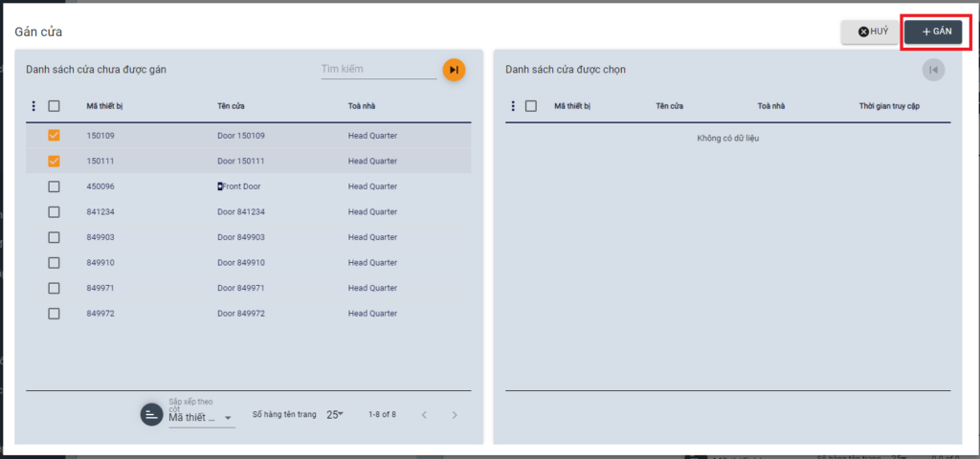Click the GÁN assign button

933,32
